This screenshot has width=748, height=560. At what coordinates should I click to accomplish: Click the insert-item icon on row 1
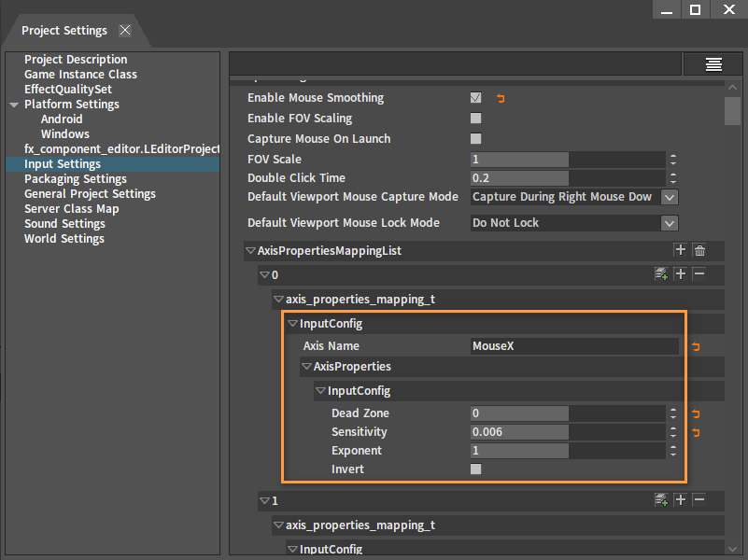(661, 500)
